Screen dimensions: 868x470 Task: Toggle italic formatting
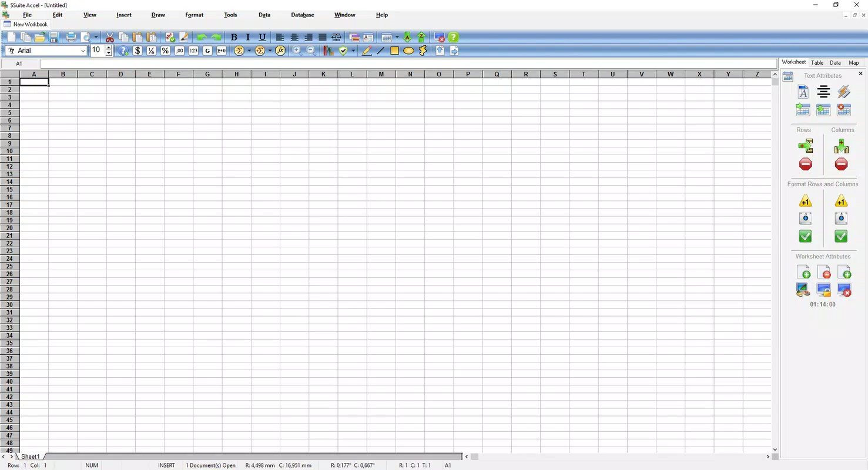pyautogui.click(x=248, y=37)
